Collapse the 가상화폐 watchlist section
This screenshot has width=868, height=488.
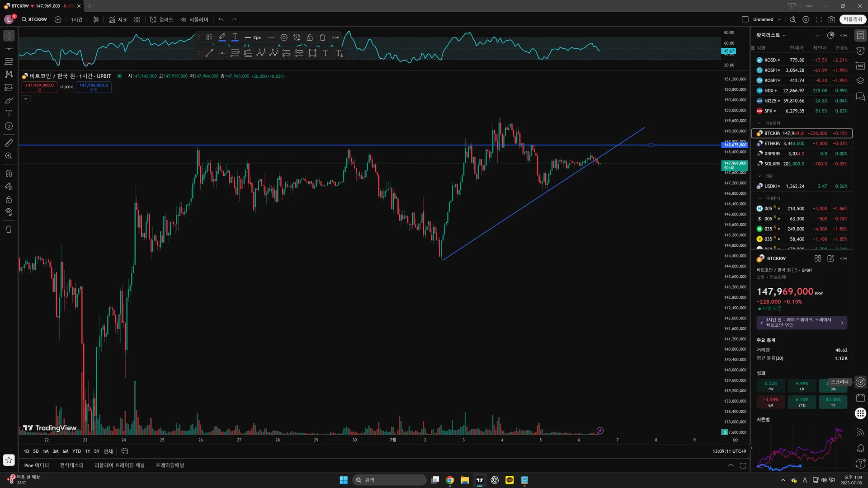[759, 123]
